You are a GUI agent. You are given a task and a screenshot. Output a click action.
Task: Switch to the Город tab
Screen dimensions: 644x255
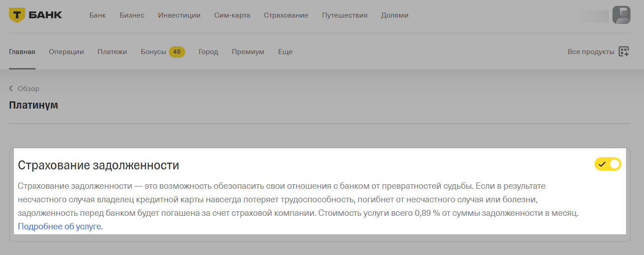[x=209, y=52]
